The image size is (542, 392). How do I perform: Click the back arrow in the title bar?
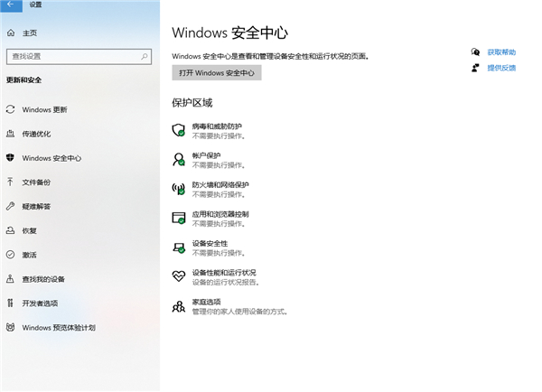pos(12,5)
